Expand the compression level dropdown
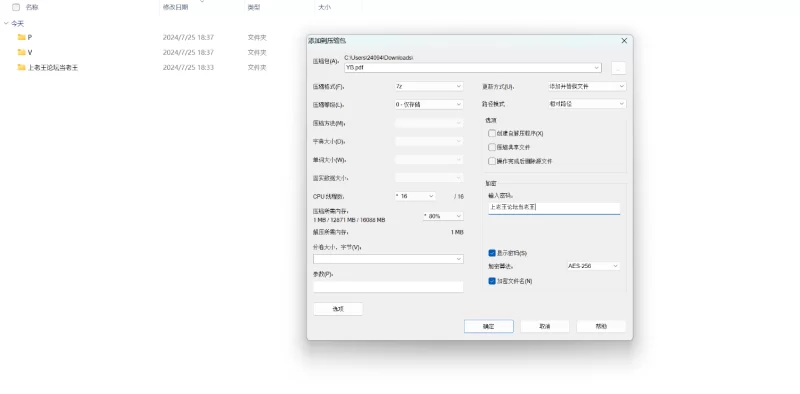Screen dimensions: 800x394 429,105
